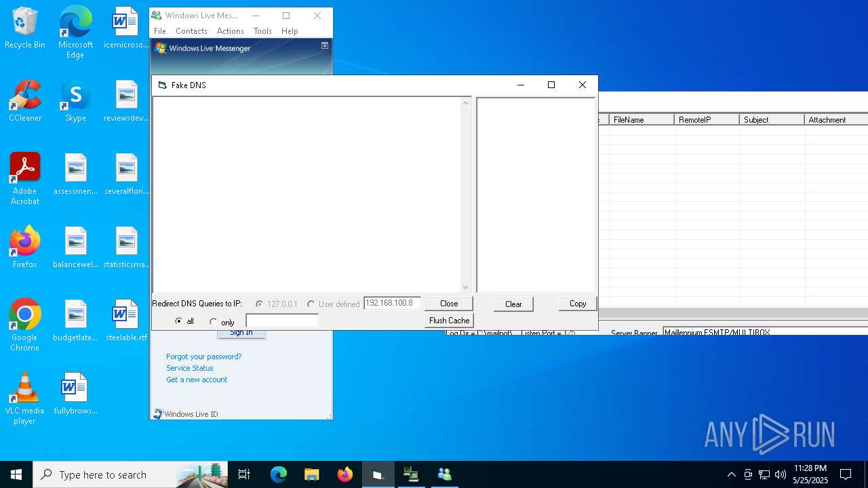The image size is (868, 488).
Task: Click Flush Cache button
Action: [x=449, y=321]
